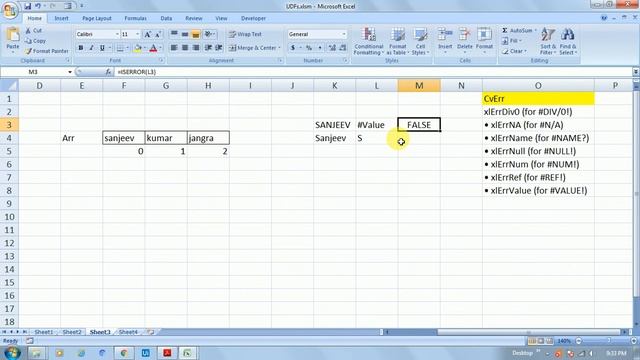Open Cell Styles gallery
The width and height of the screenshot is (640, 360).
[x=420, y=41]
